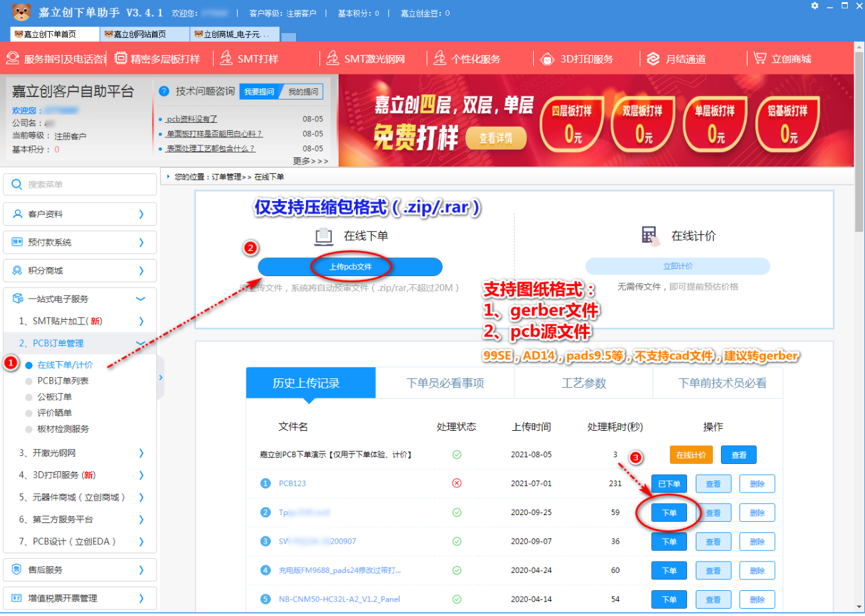Collapse the 一站式电子服务 section
The height and width of the screenshot is (616, 865).
coord(140,299)
